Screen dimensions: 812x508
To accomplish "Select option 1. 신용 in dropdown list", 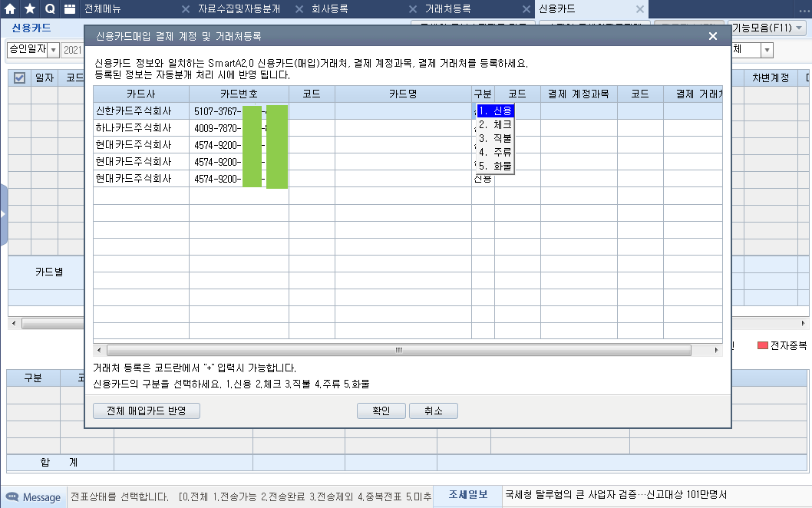I will [x=495, y=111].
